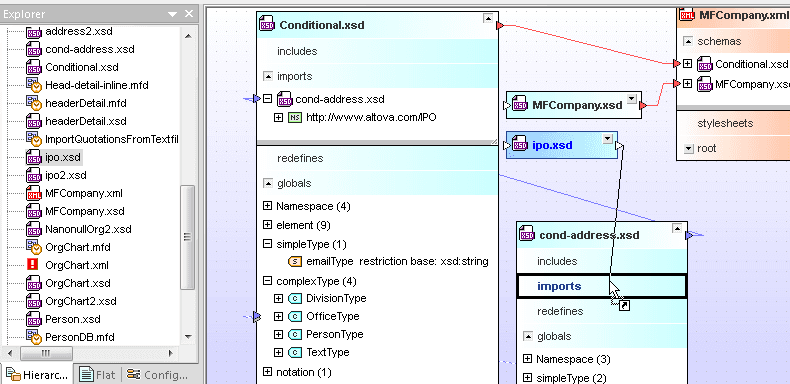Viewport: 790px width, 384px height.
Task: Collapse the Conditional.xsd box with top arrow
Action: 488,19
